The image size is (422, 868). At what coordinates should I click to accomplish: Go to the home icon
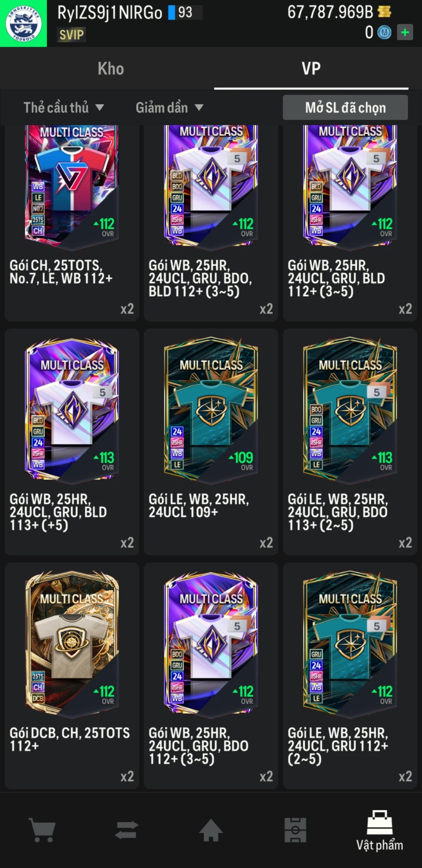pos(211,830)
